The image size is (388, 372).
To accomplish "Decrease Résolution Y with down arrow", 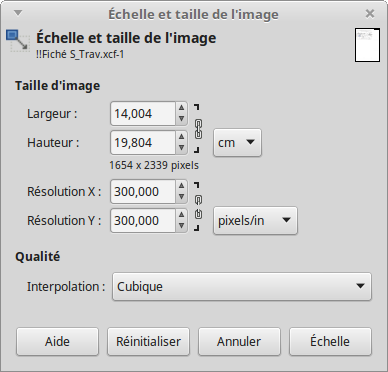I will pos(181,226).
